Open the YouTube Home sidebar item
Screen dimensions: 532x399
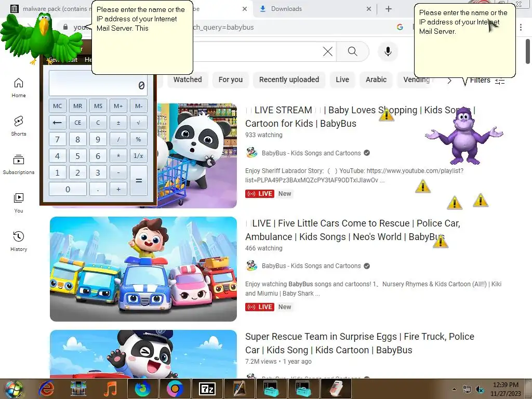click(19, 87)
